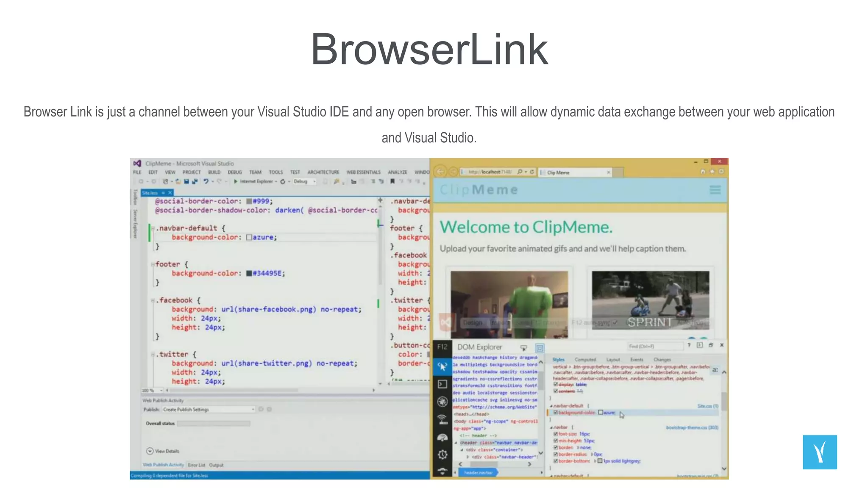Click the Find (Ctrl+F) input field

pos(655,346)
